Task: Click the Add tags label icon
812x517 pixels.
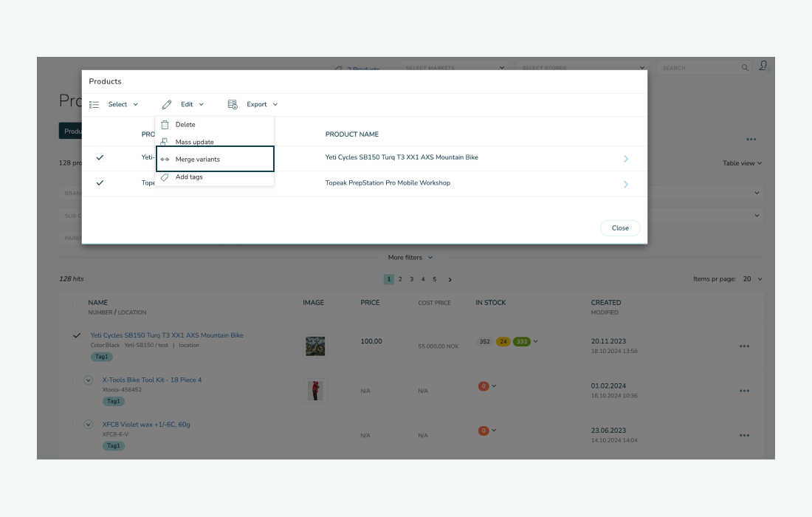Action: coord(165,177)
